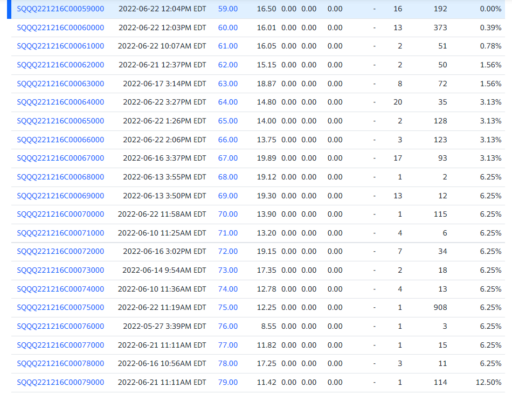The width and height of the screenshot is (512, 394).
Task: Click the 73.00 strike price link
Action: point(228,270)
